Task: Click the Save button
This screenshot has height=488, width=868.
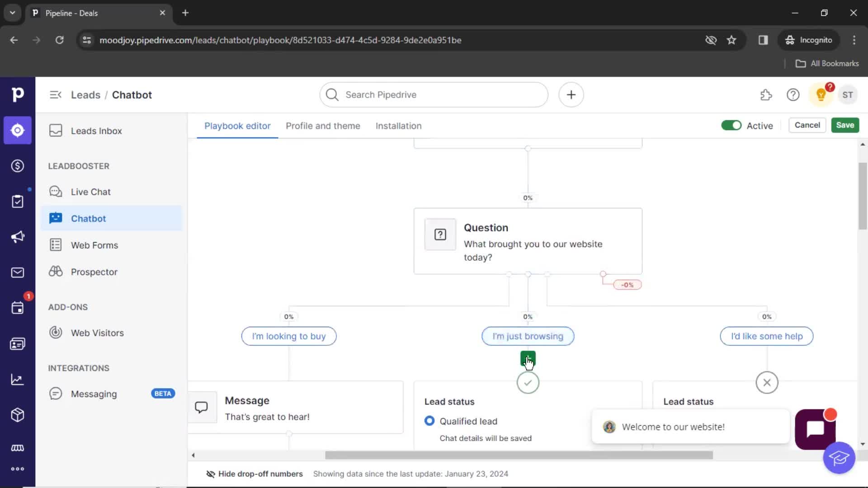Action: click(x=845, y=125)
